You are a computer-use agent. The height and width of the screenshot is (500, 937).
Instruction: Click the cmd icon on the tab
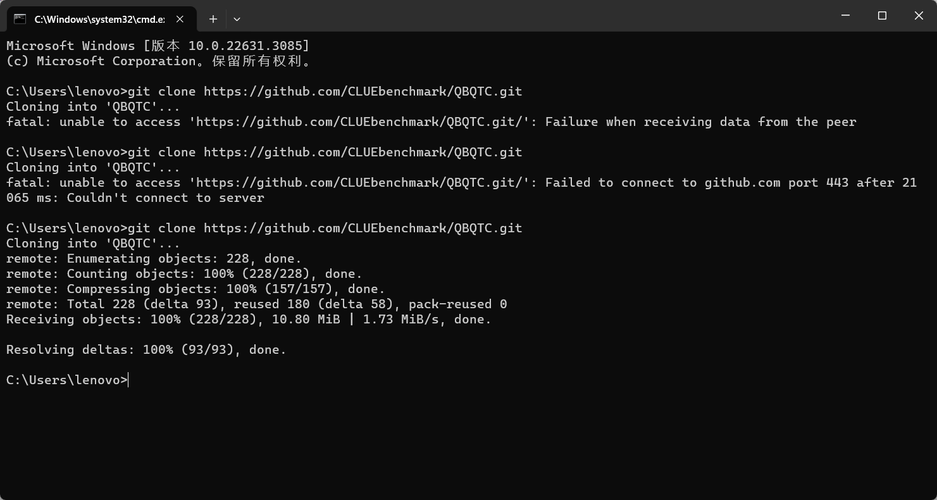click(19, 18)
